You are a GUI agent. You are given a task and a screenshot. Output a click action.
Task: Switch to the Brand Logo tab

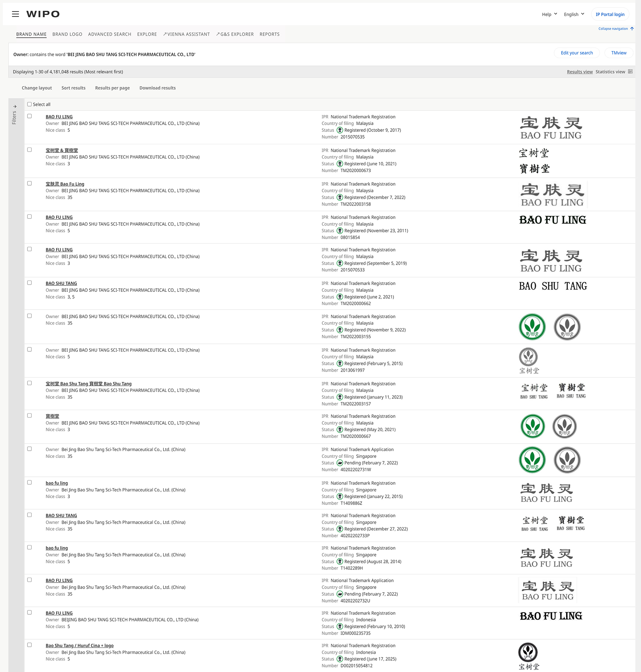67,34
